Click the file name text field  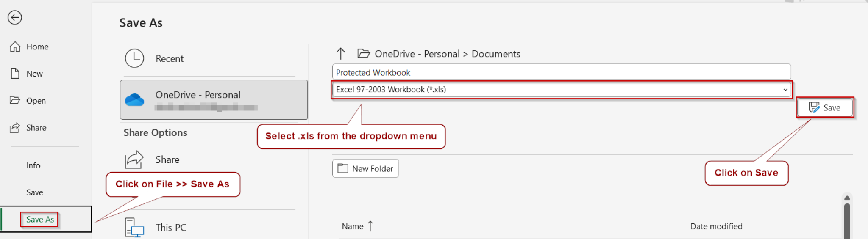click(561, 73)
